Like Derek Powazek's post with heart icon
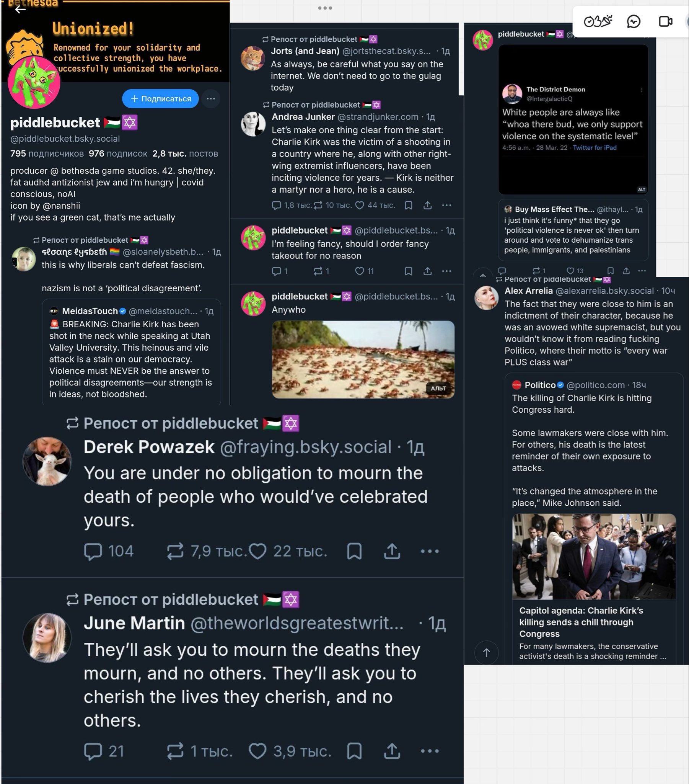Viewport: 689px width, 784px height. point(257,552)
